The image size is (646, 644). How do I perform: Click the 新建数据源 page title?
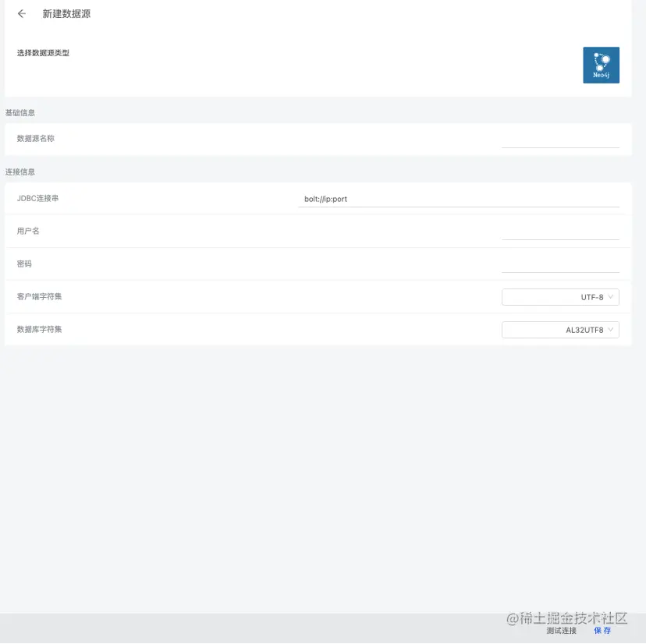pyautogui.click(x=67, y=13)
